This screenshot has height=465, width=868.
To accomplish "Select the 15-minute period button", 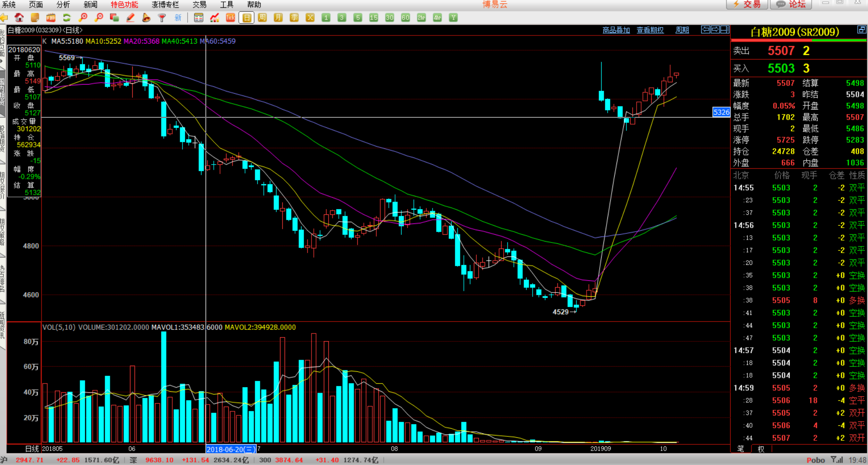I will [x=374, y=18].
